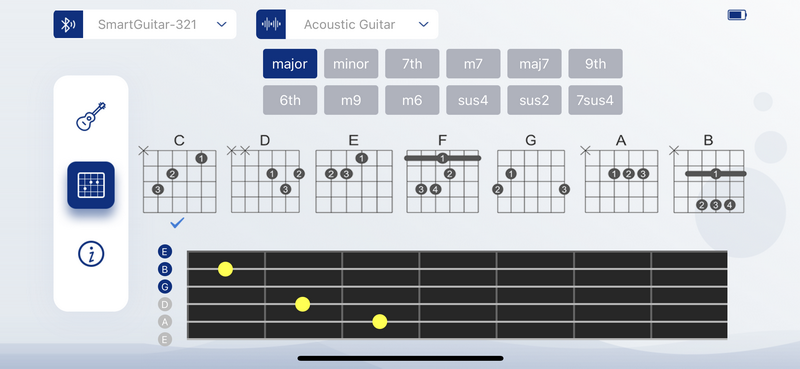Tap the yellow dot on B string
800x369 pixels.
coord(226,269)
